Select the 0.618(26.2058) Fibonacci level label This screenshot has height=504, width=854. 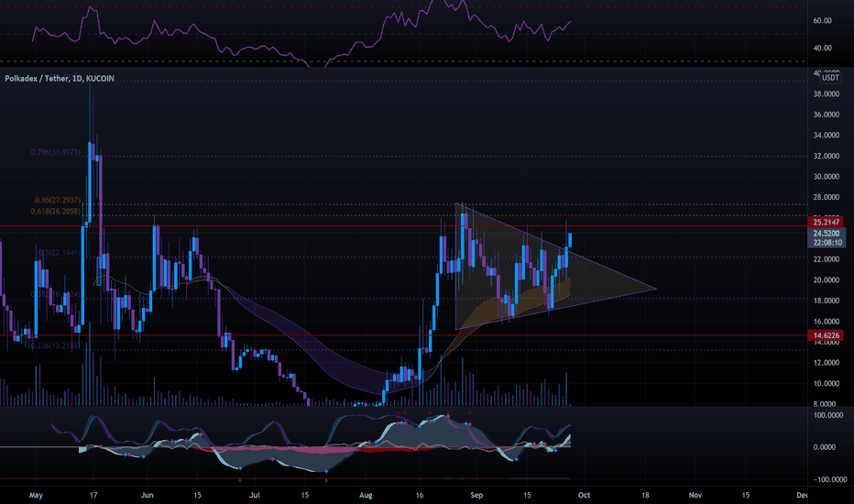(56, 212)
